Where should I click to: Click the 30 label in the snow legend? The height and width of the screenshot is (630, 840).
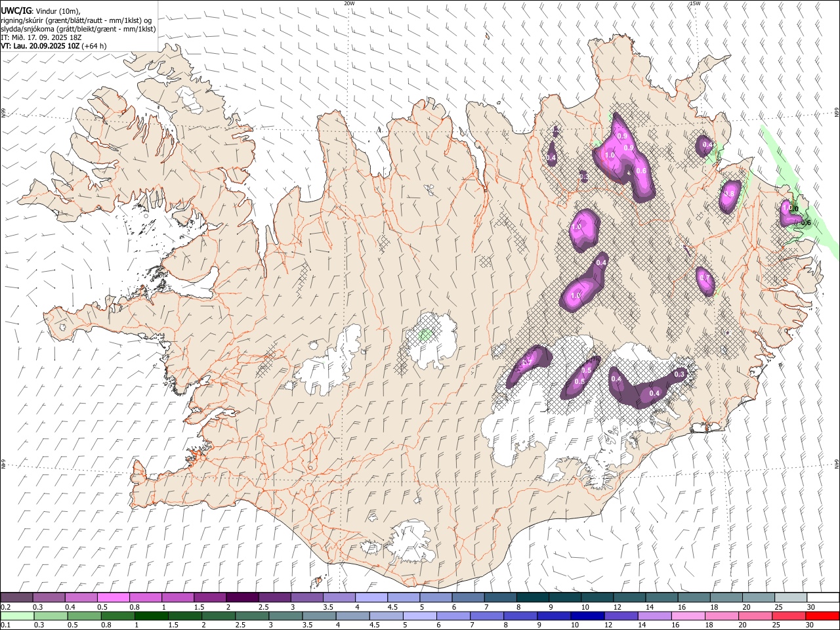click(x=810, y=607)
